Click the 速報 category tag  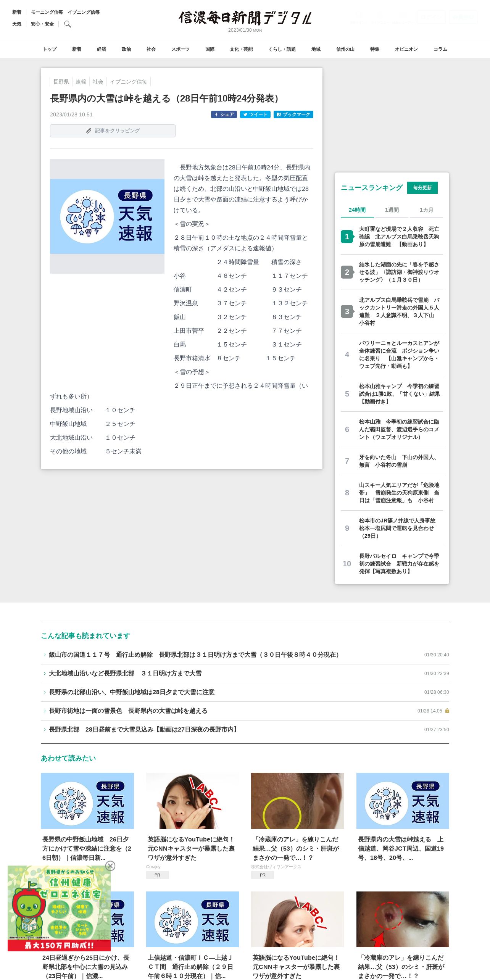point(81,82)
